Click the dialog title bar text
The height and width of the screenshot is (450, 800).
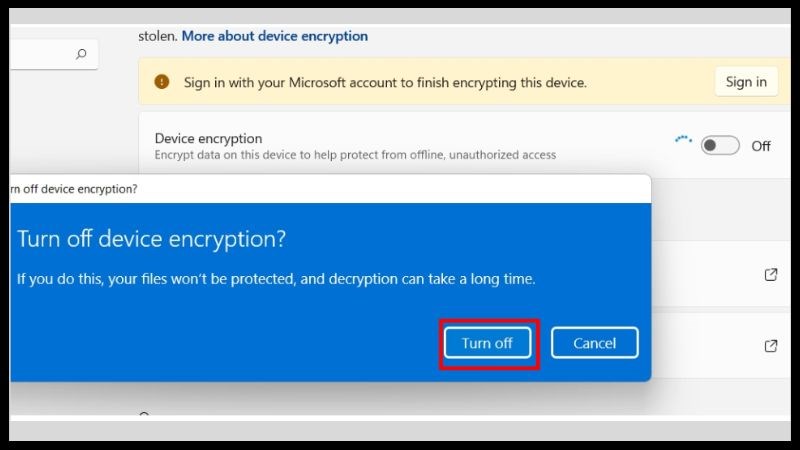(74, 188)
